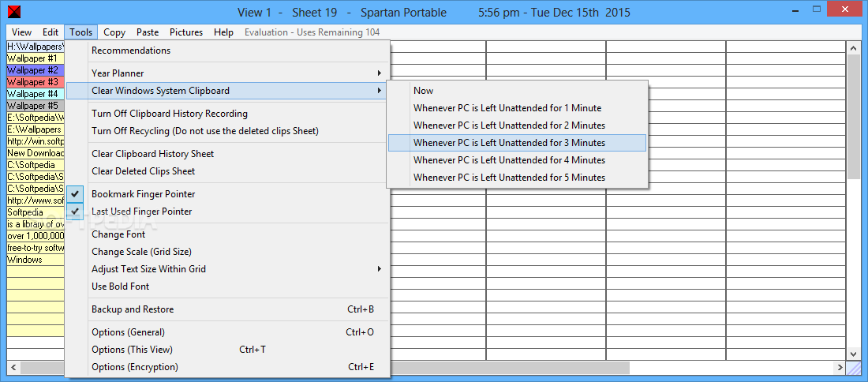
Task: Choose Turn Off Recycling option
Action: [x=226, y=131]
